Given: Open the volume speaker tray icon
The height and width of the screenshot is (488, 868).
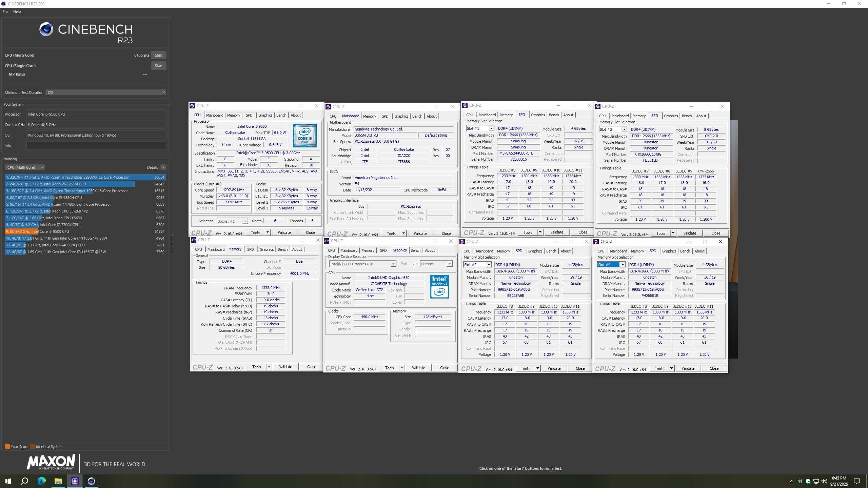Looking at the screenshot, I should (x=824, y=481).
